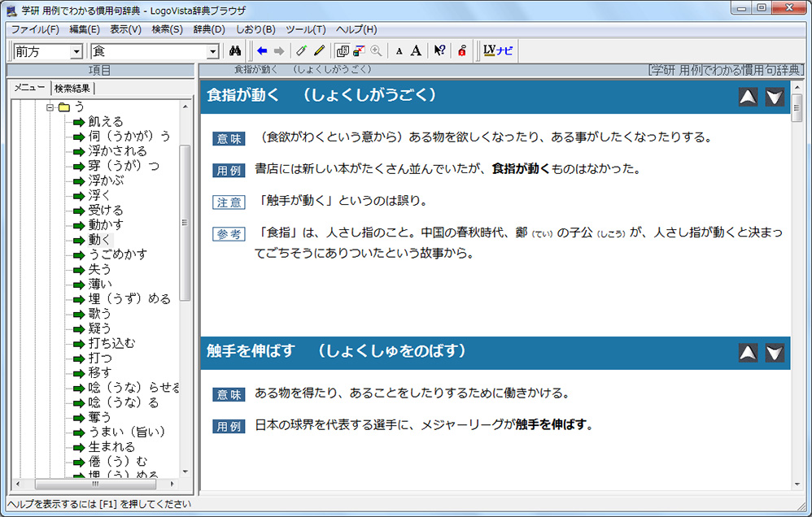Click the red stamp tool icon
Viewport: 812px width, 517px height.
pyautogui.click(x=462, y=50)
